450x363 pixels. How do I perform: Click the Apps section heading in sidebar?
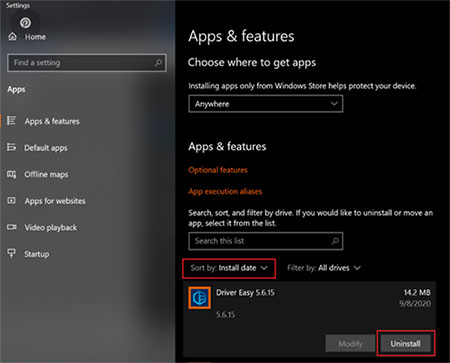coord(16,89)
